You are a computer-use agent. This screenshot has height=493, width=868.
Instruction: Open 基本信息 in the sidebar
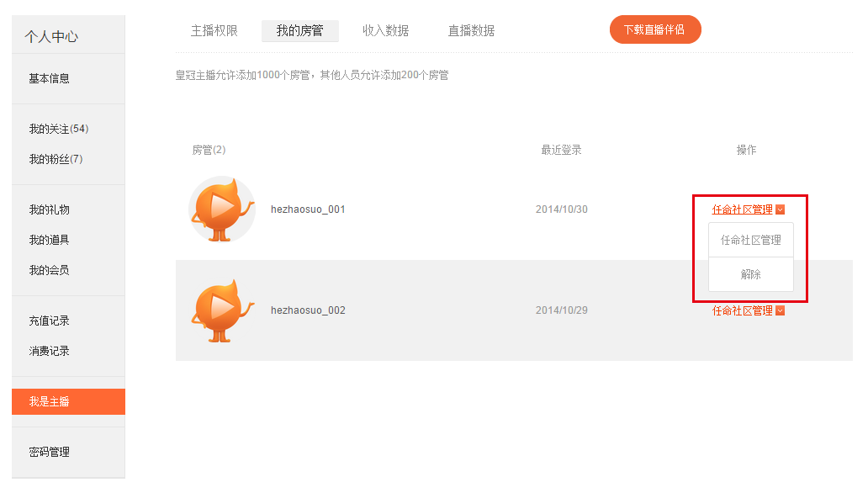[50, 78]
